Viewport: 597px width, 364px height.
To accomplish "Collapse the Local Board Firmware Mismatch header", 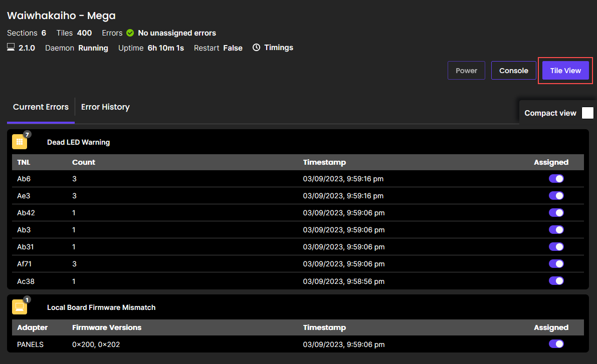I will pos(101,307).
